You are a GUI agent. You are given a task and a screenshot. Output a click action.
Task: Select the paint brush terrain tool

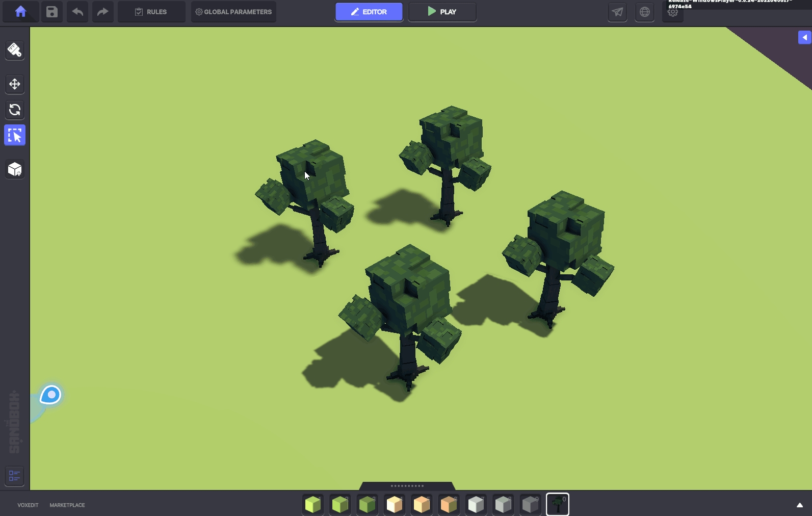[15, 50]
